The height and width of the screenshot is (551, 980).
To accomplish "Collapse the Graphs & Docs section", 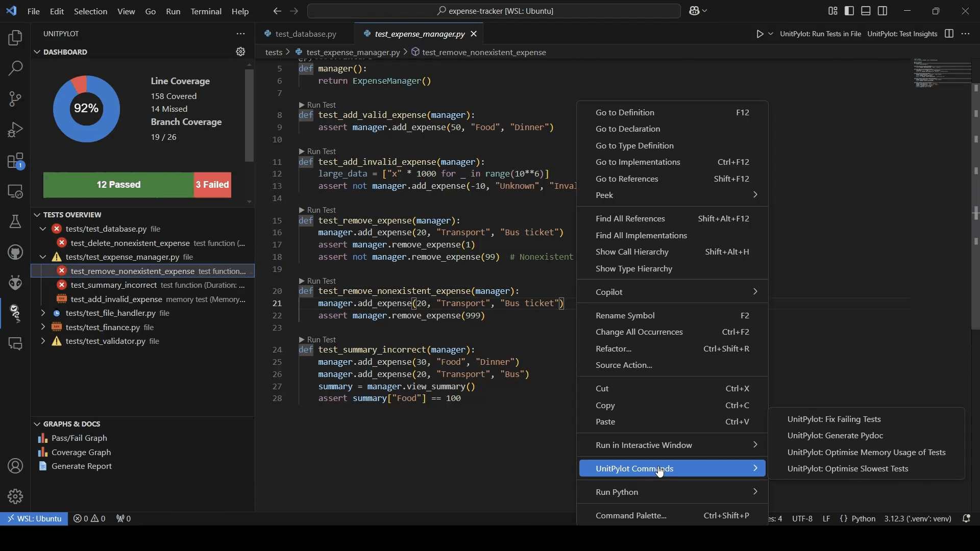I will pyautogui.click(x=37, y=424).
